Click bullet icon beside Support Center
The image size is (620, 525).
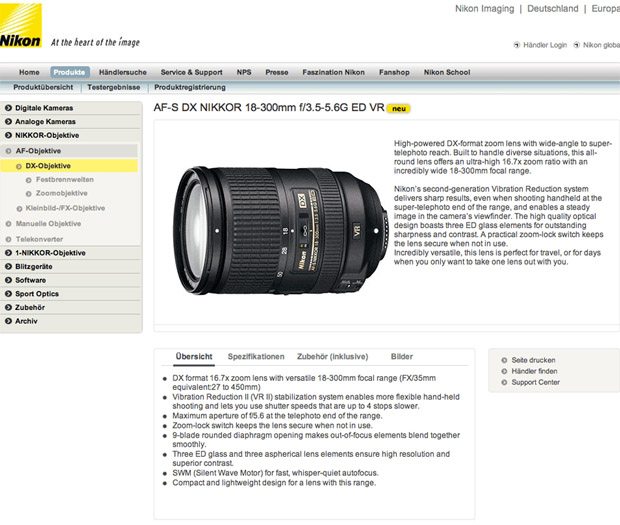(504, 382)
